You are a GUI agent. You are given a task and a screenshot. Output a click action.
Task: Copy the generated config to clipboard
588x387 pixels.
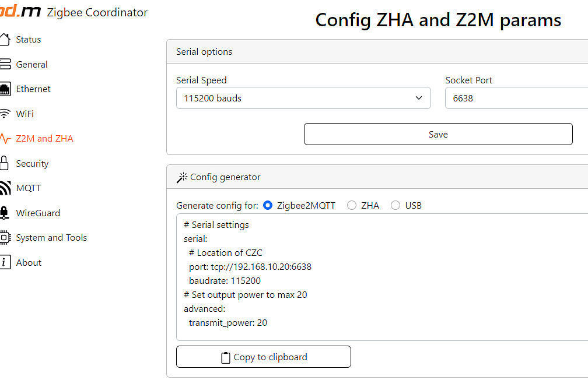[x=264, y=357]
